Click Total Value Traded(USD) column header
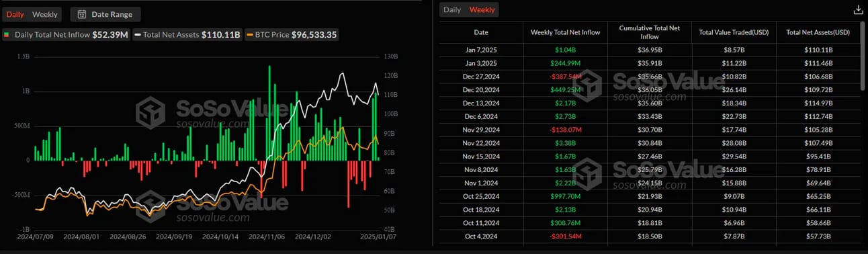The height and width of the screenshot is (254, 868). 734,32
